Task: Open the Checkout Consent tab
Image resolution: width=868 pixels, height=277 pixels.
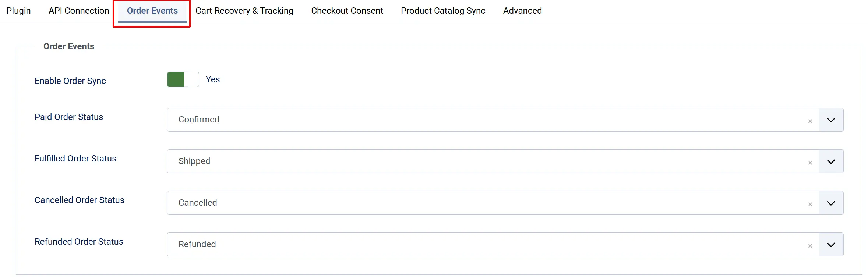Action: tap(347, 11)
